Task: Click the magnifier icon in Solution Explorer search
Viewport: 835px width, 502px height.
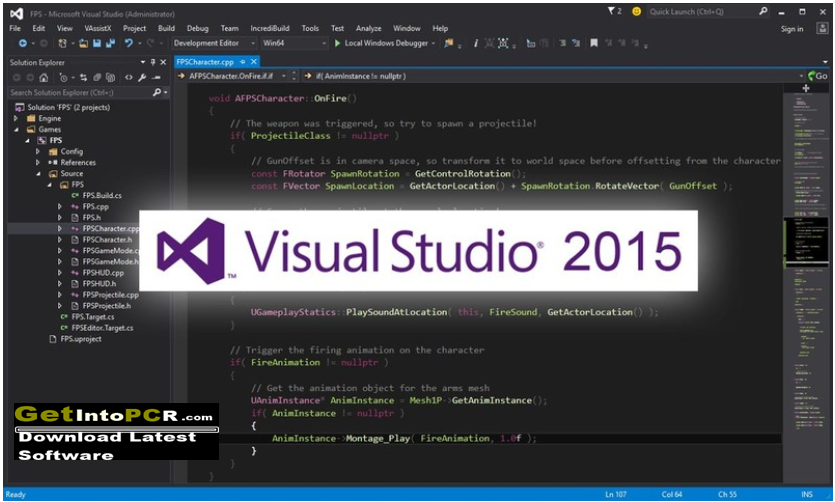Action: [157, 92]
